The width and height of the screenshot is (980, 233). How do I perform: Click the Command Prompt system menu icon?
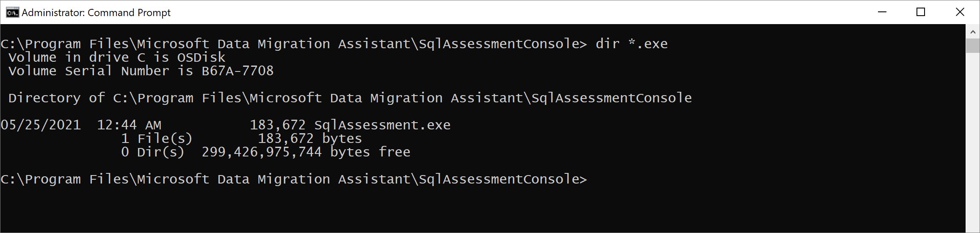coord(12,13)
